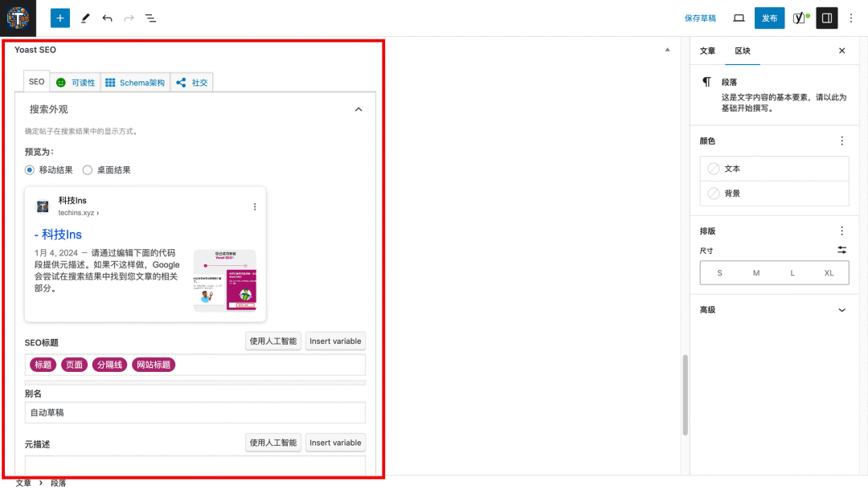This screenshot has height=490, width=868.
Task: Select the mobile result preview
Action: point(30,170)
